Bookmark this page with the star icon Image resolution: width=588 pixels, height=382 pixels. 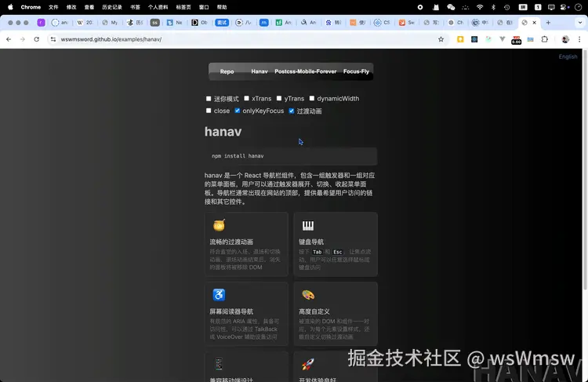point(441,39)
